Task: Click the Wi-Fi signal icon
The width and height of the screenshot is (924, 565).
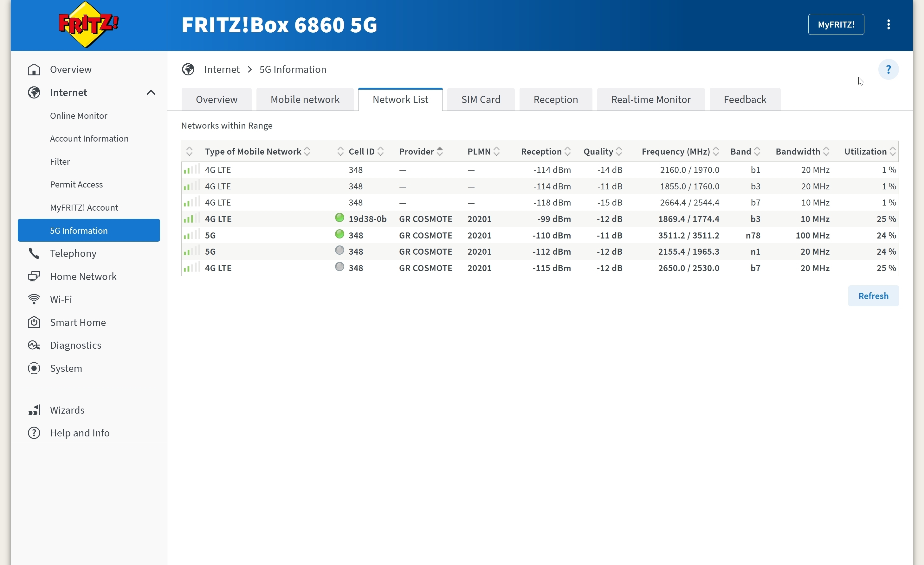Action: click(34, 299)
